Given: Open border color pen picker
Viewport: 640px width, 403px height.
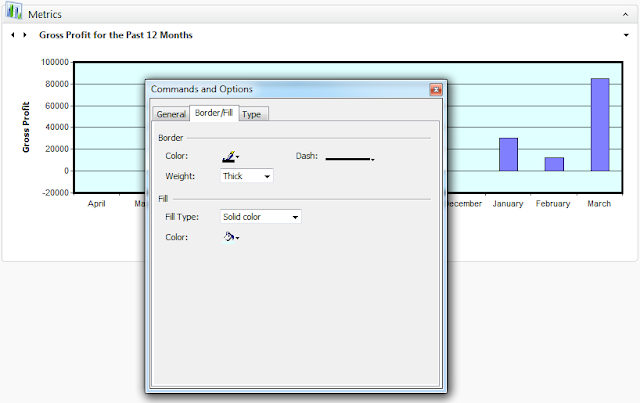Looking at the screenshot, I should coord(231,156).
